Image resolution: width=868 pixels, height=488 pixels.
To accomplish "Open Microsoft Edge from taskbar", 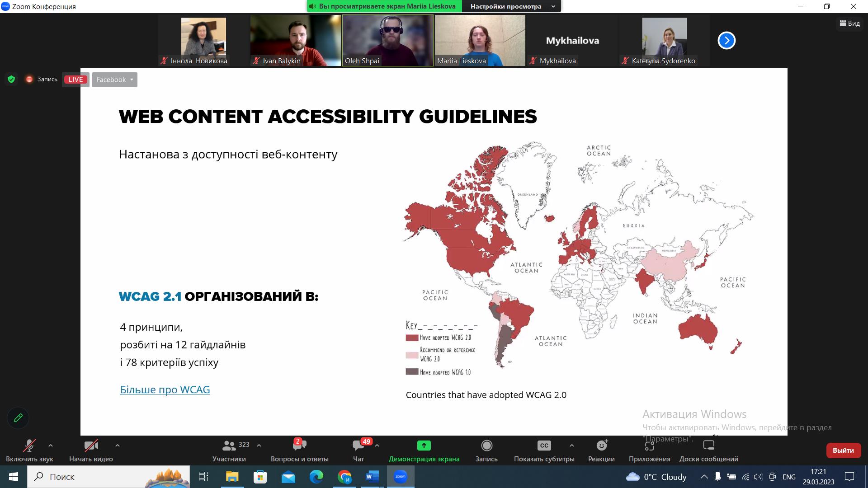I will (316, 477).
